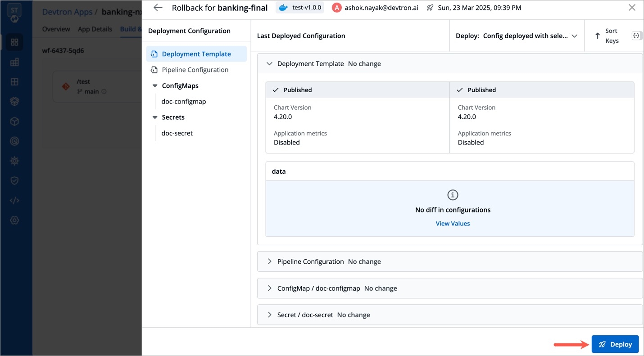Select Deployment Template in configuration list
This screenshot has width=644, height=356.
(x=196, y=54)
